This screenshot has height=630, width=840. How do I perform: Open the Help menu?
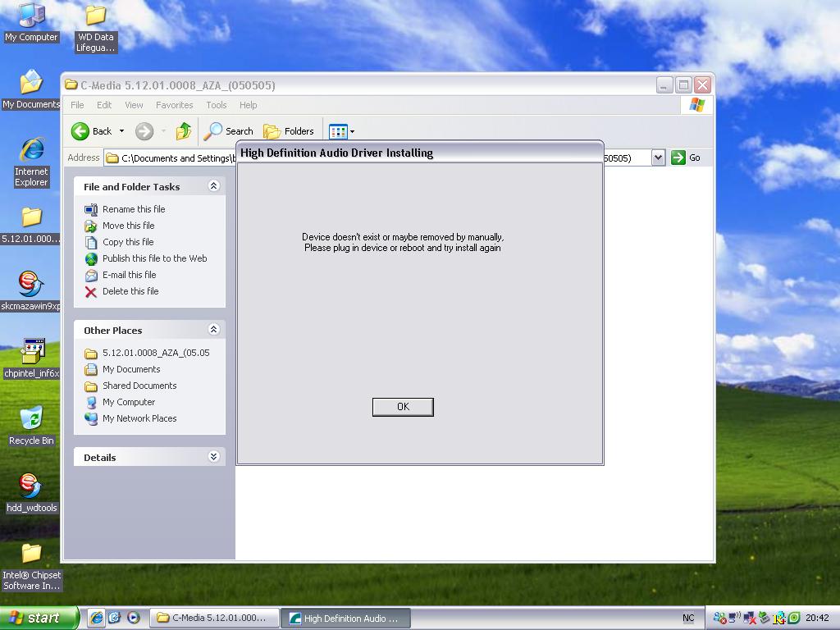pos(248,105)
